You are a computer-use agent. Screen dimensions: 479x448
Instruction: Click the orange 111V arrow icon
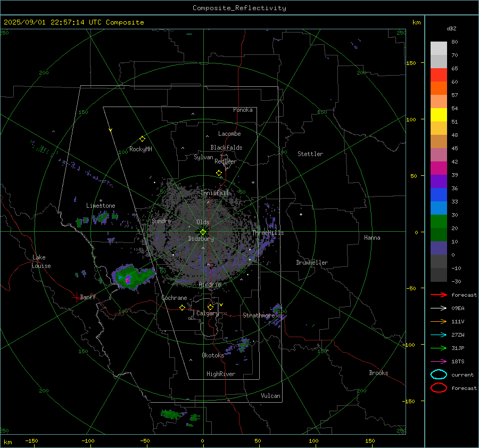coord(439,321)
